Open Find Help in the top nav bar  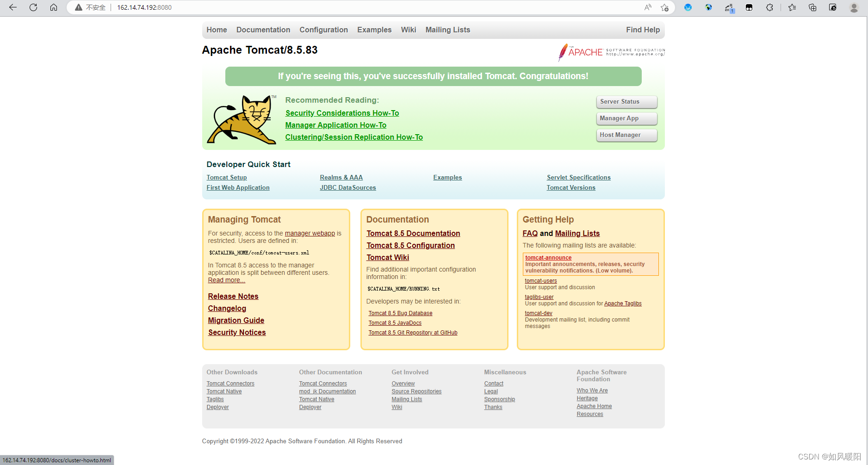[x=643, y=30]
